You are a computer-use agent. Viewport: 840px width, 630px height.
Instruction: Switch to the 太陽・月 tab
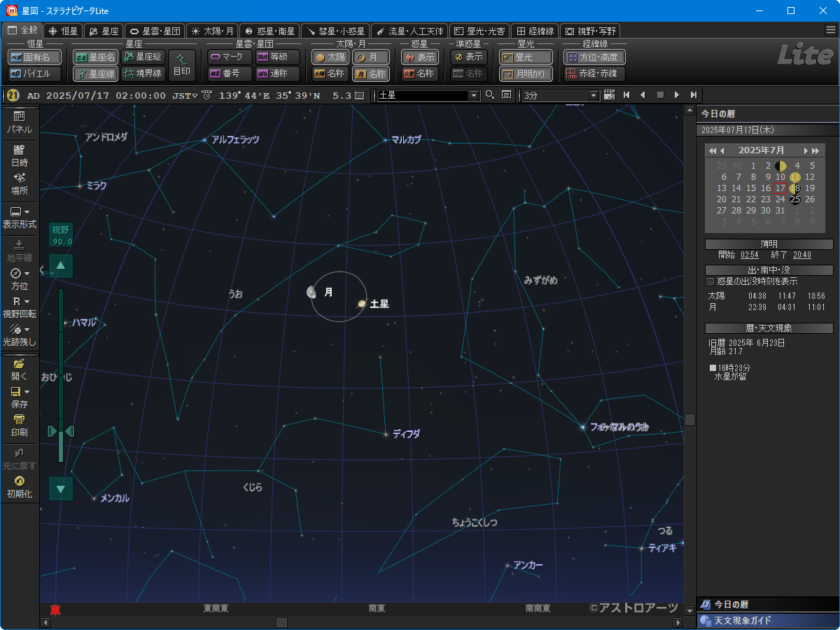(x=212, y=31)
